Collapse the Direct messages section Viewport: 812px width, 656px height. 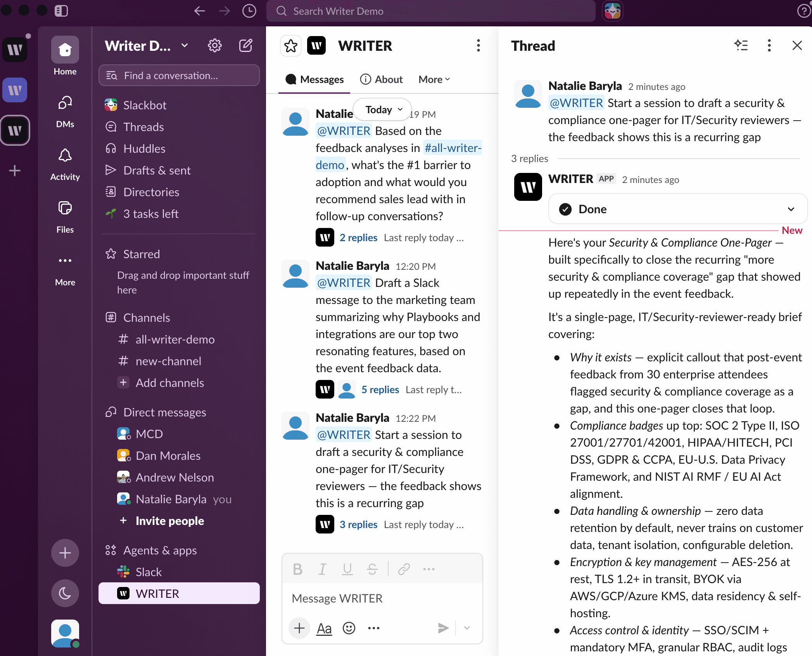[x=164, y=412]
